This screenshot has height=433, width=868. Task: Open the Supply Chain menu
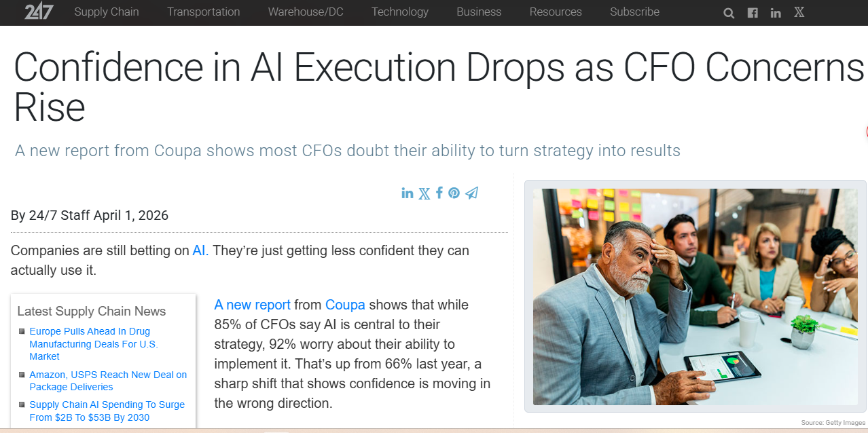click(x=107, y=12)
